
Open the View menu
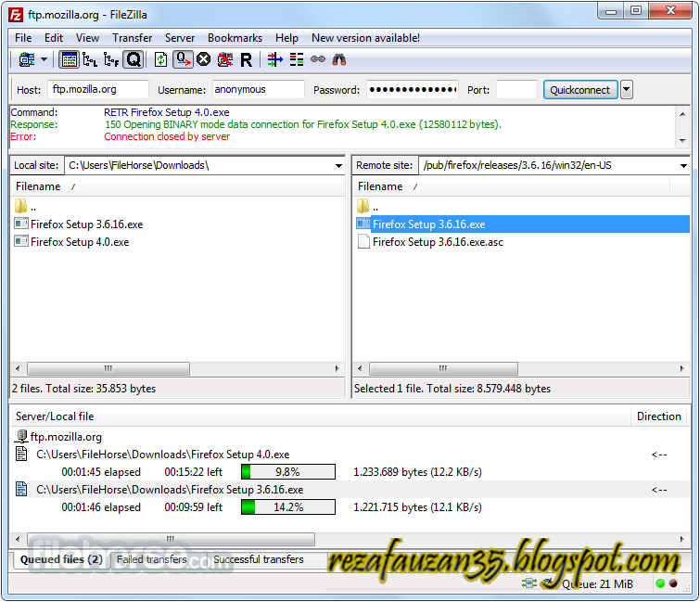[87, 38]
